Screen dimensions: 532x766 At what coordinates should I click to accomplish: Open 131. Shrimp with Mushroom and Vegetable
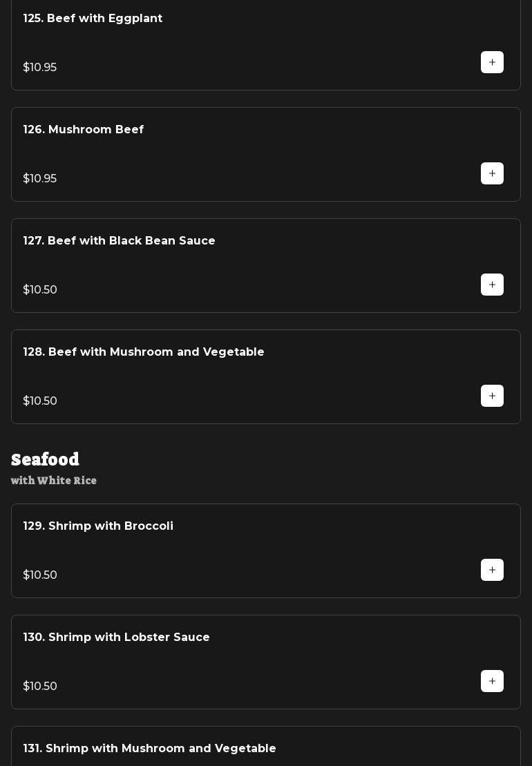click(150, 749)
